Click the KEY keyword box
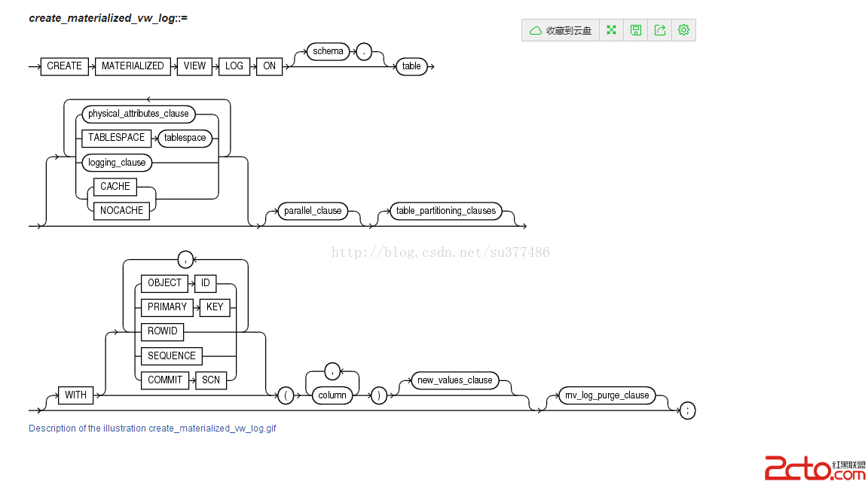The image size is (868, 488). coord(215,307)
